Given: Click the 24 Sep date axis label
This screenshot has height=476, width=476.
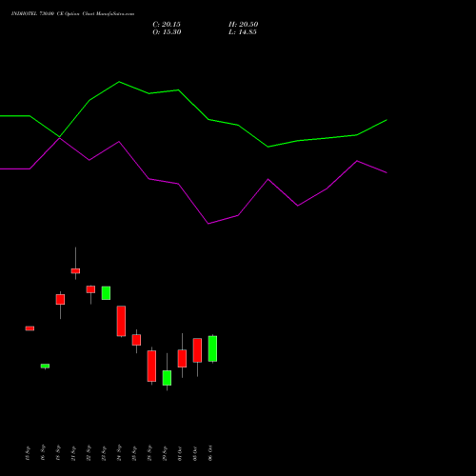Looking at the screenshot, I should (x=119, y=453).
